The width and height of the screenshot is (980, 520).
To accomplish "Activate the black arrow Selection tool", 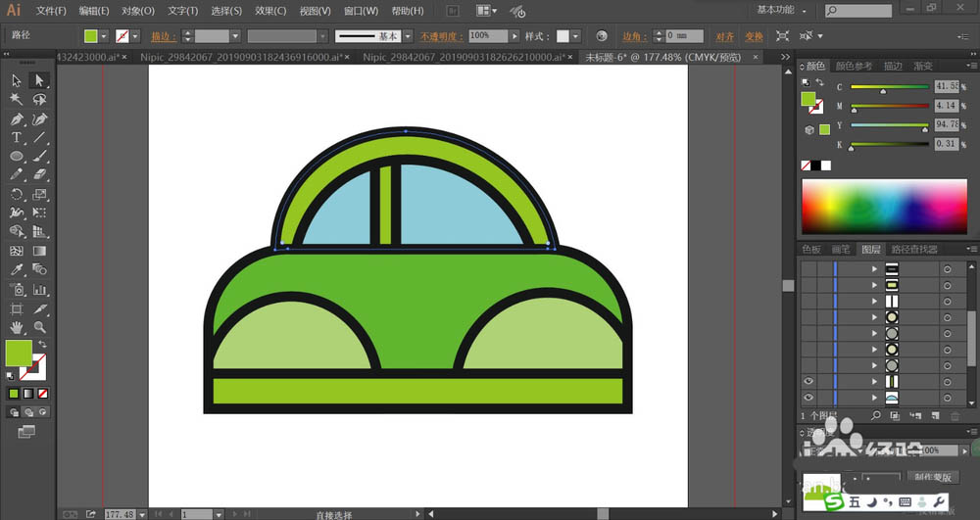I will (x=17, y=80).
